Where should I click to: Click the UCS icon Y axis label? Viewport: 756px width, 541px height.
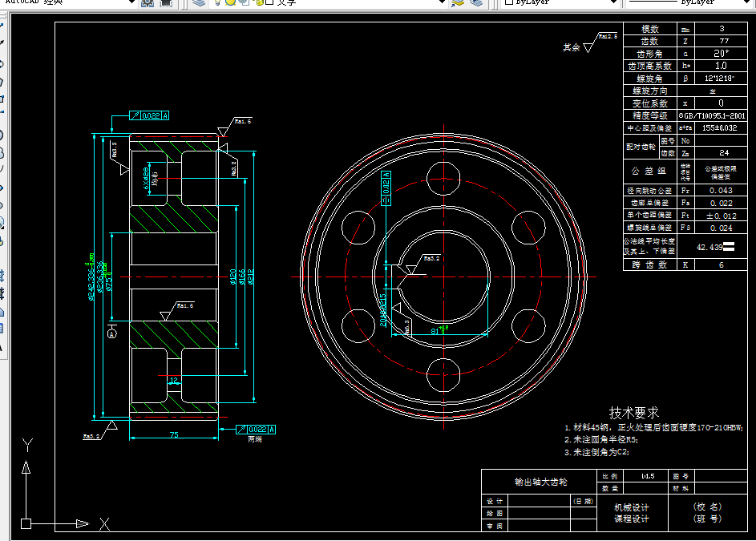(27, 445)
